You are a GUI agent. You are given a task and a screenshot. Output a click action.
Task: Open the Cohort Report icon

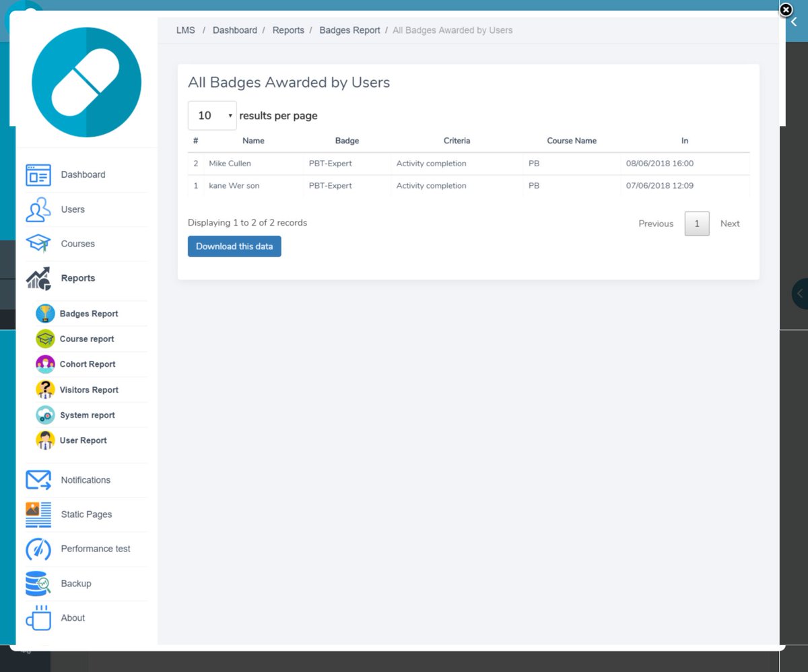pyautogui.click(x=45, y=364)
